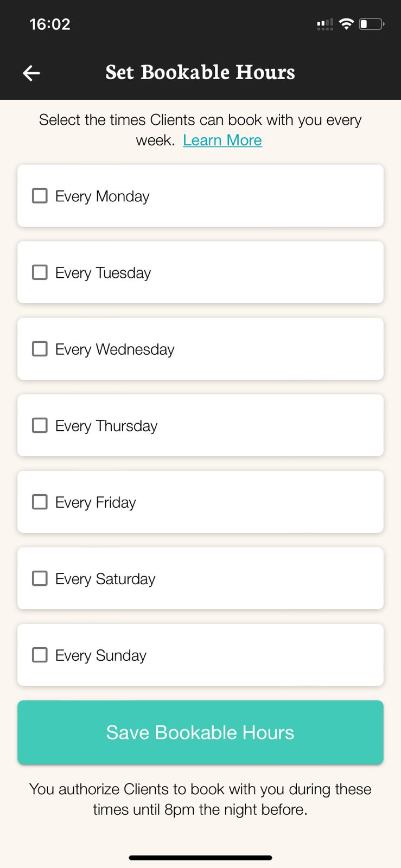Turn on the Every Sunday checkbox

pyautogui.click(x=40, y=655)
